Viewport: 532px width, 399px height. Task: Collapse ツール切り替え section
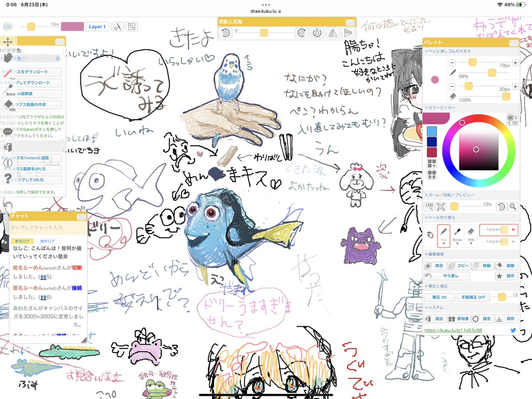[x=471, y=217]
